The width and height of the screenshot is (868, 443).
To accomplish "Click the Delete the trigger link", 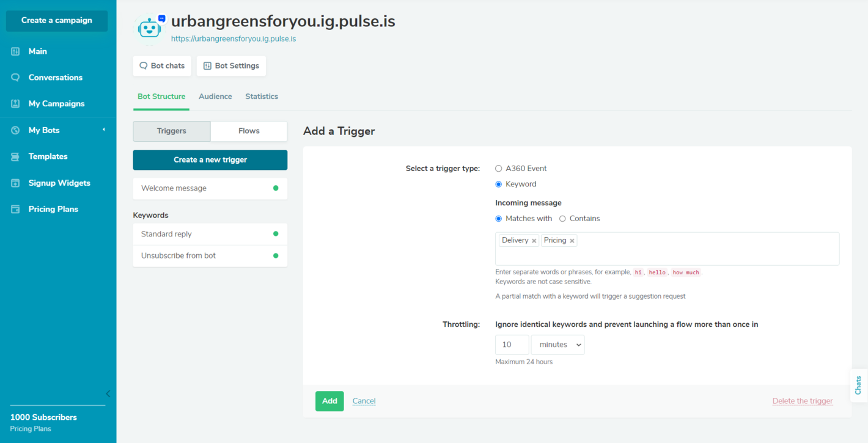I will tap(803, 401).
